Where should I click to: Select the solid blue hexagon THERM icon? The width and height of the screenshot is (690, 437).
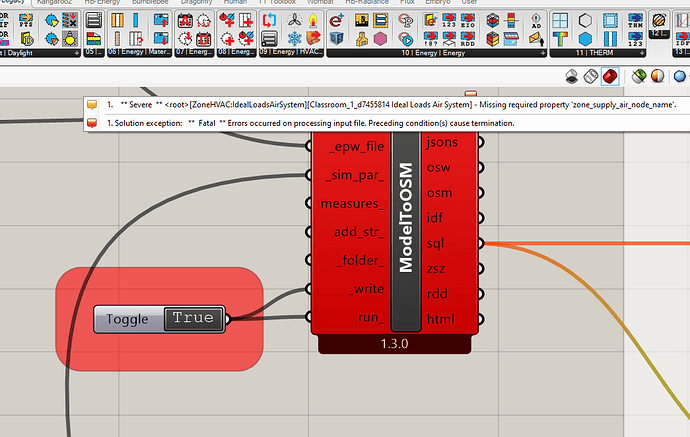pos(585,39)
